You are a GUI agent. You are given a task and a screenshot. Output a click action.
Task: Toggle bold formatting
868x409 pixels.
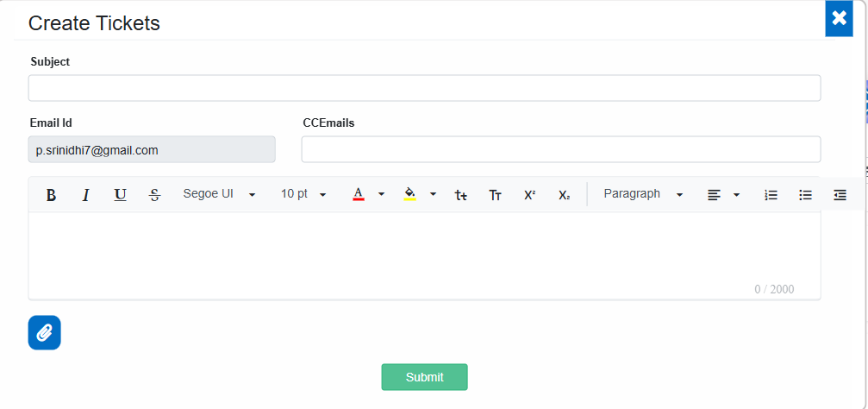(x=51, y=195)
